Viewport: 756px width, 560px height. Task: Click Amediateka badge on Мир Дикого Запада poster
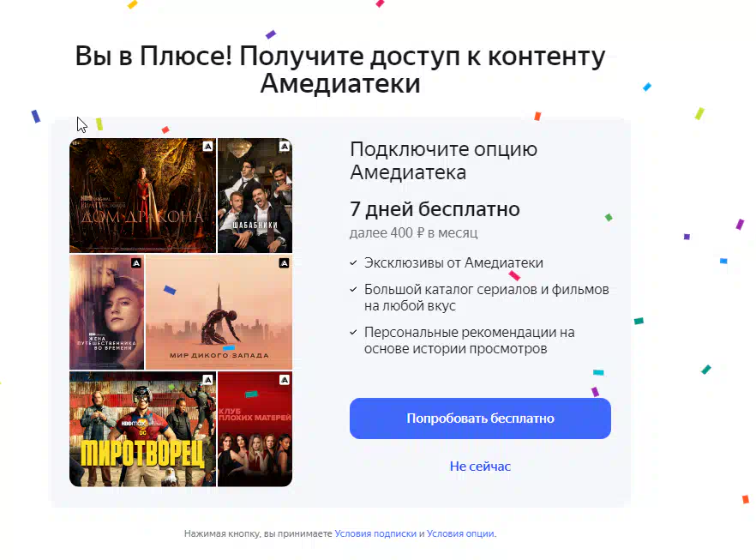[x=284, y=263]
